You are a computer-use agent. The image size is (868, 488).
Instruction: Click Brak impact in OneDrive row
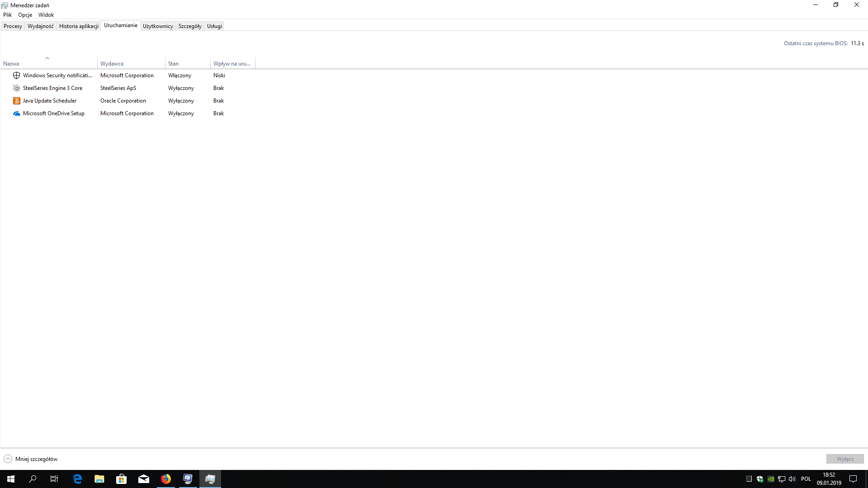tap(218, 113)
